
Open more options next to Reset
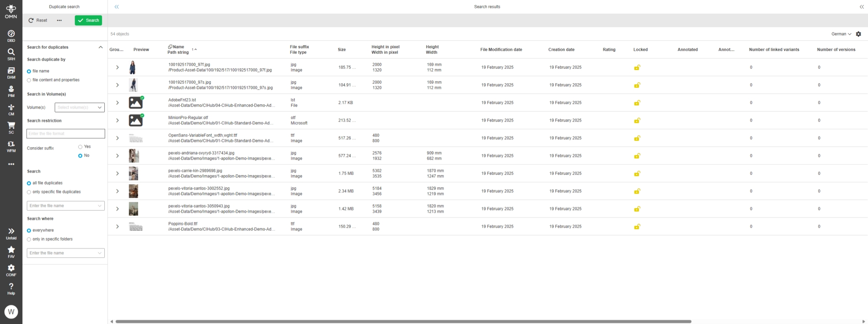[59, 20]
